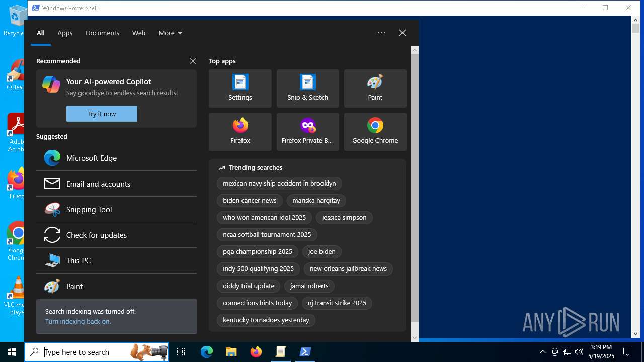Viewport: 644px width, 362px height.
Task: Open the Windows Start button
Action: 12,352
